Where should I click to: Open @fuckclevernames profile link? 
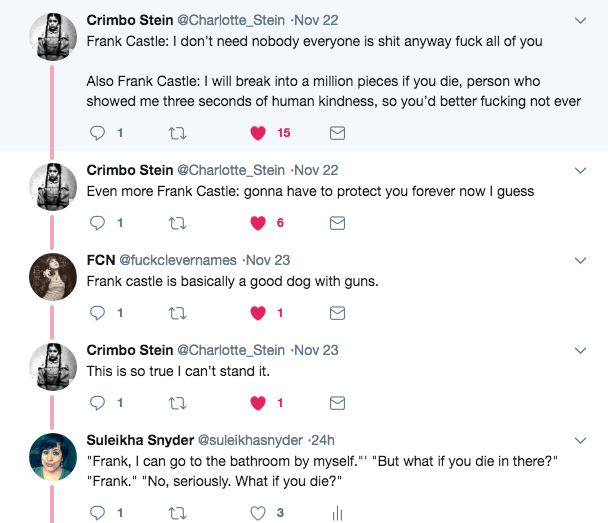click(x=178, y=260)
